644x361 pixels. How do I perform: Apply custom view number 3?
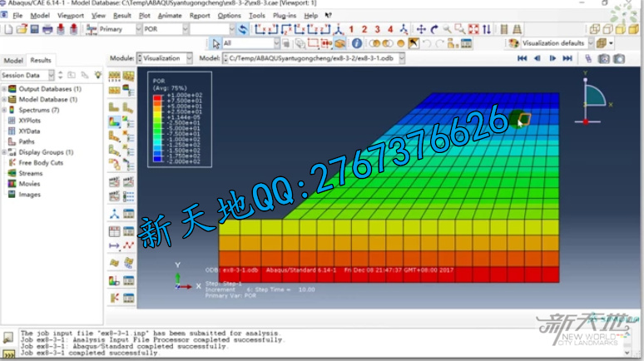coord(377,29)
